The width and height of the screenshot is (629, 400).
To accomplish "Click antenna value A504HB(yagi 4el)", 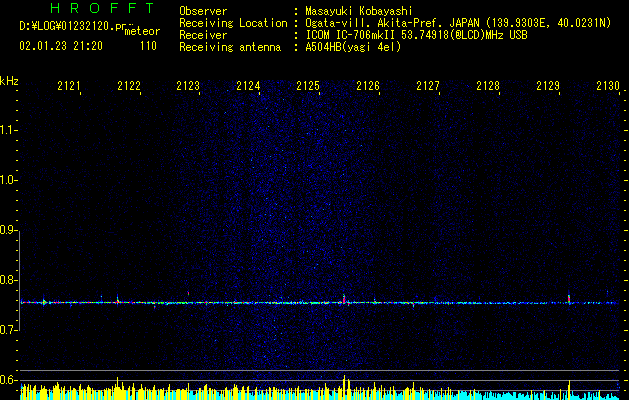I will coord(353,47).
